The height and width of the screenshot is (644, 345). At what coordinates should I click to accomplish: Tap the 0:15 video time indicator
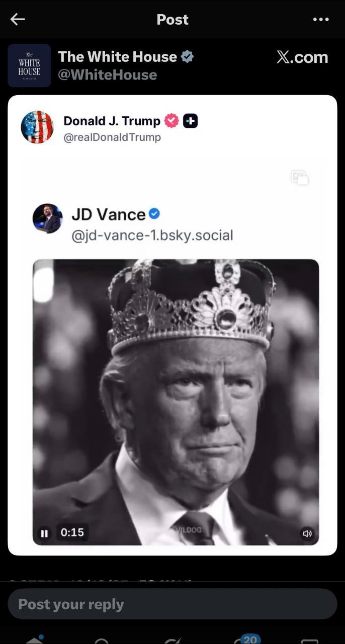(x=72, y=532)
